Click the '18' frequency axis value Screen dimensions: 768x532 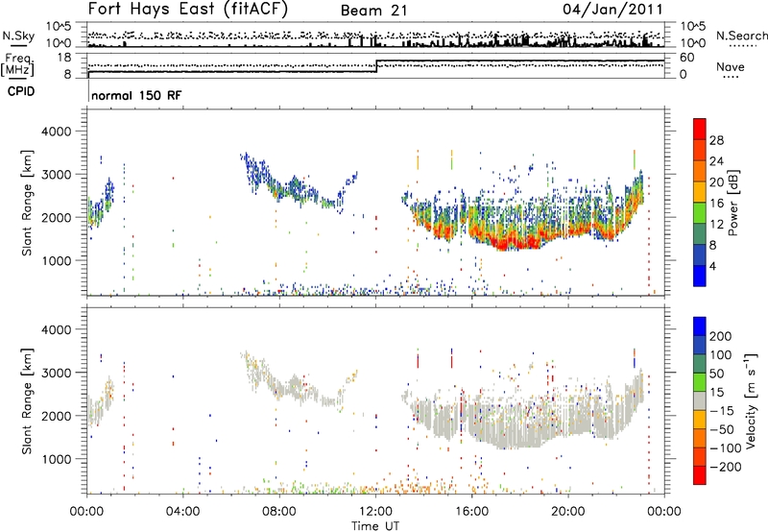(64, 58)
